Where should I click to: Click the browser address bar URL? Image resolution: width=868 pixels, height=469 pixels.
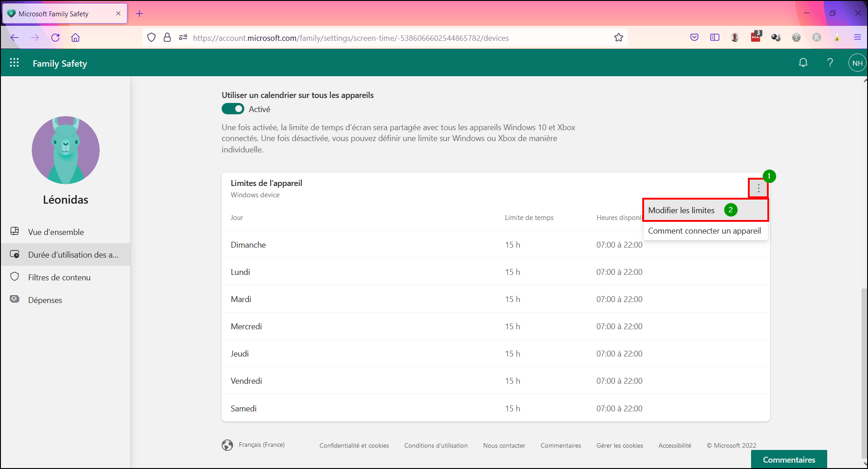pyautogui.click(x=351, y=38)
